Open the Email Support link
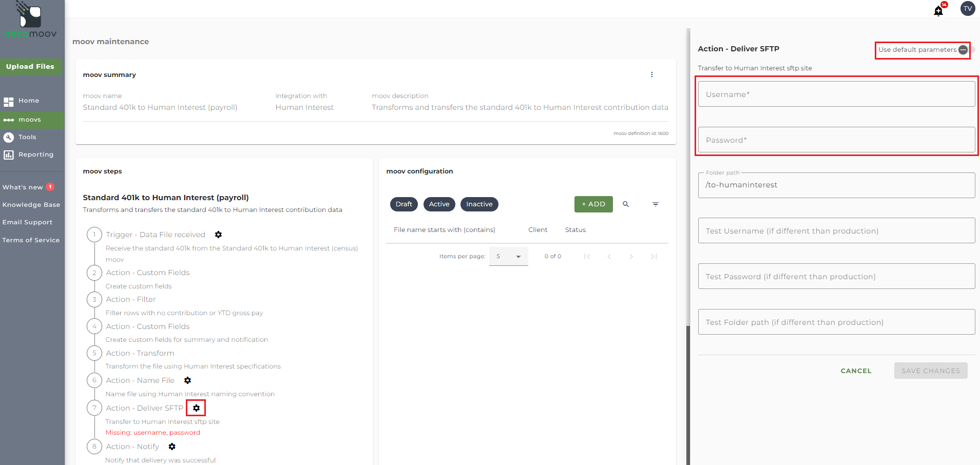 coord(28,222)
